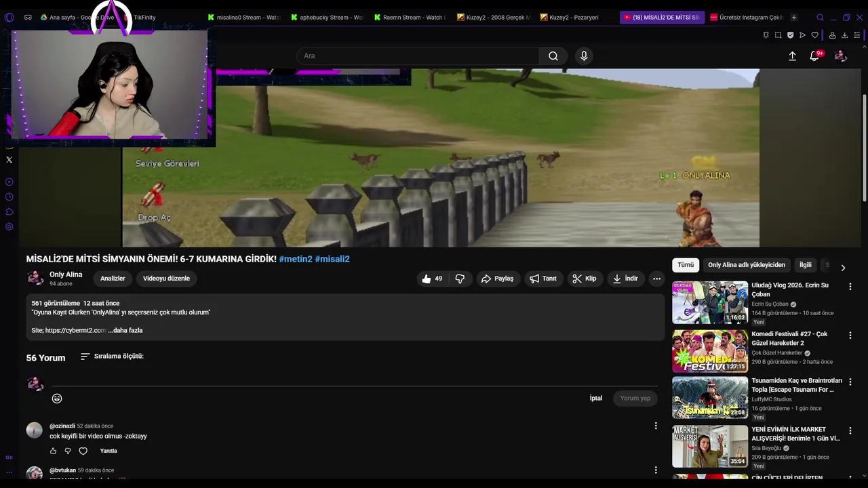This screenshot has height=488, width=868.
Task: Select the Tümü filter chip
Action: tap(686, 265)
